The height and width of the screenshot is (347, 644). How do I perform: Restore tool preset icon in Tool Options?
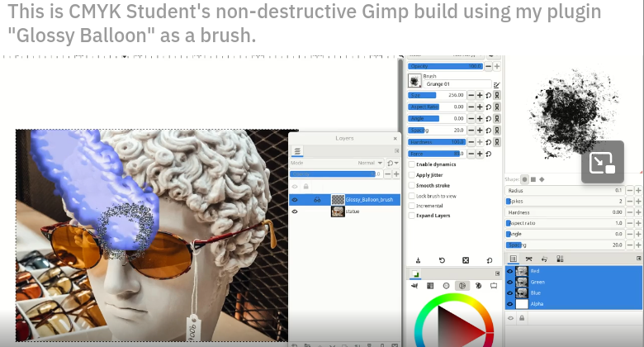pos(442,260)
